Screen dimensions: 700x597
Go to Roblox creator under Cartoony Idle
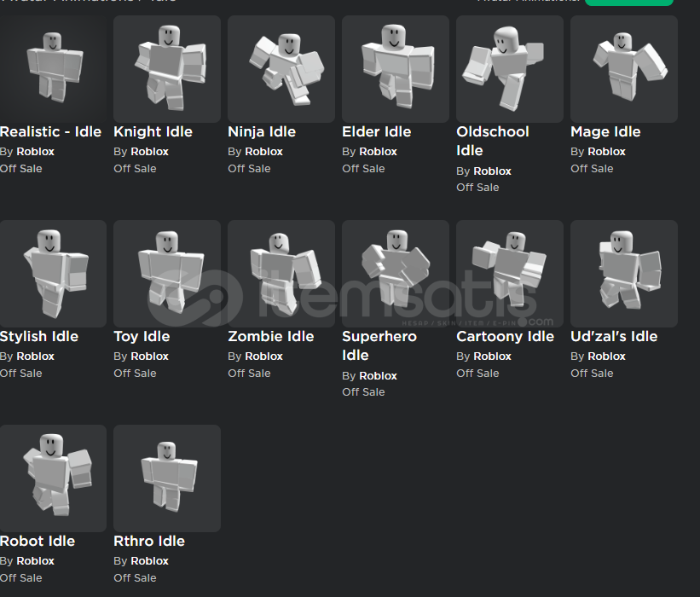tap(493, 356)
